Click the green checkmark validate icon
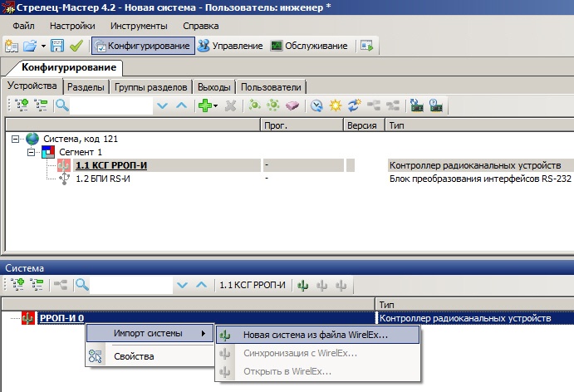The image size is (574, 392). (76, 46)
